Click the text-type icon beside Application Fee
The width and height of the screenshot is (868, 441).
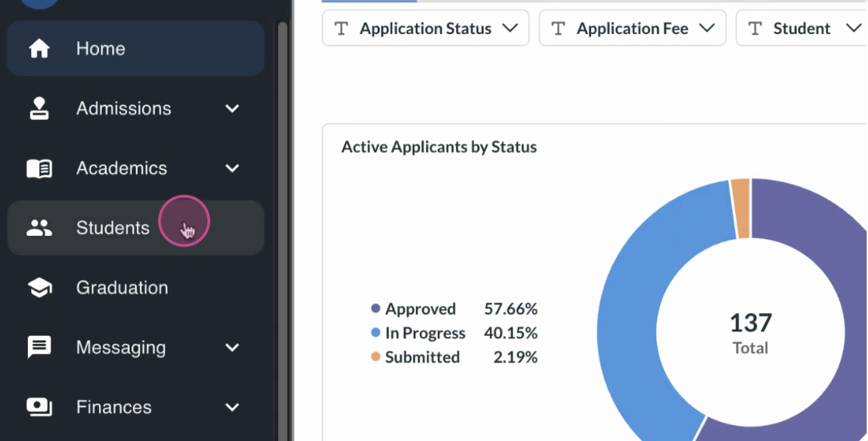558,29
